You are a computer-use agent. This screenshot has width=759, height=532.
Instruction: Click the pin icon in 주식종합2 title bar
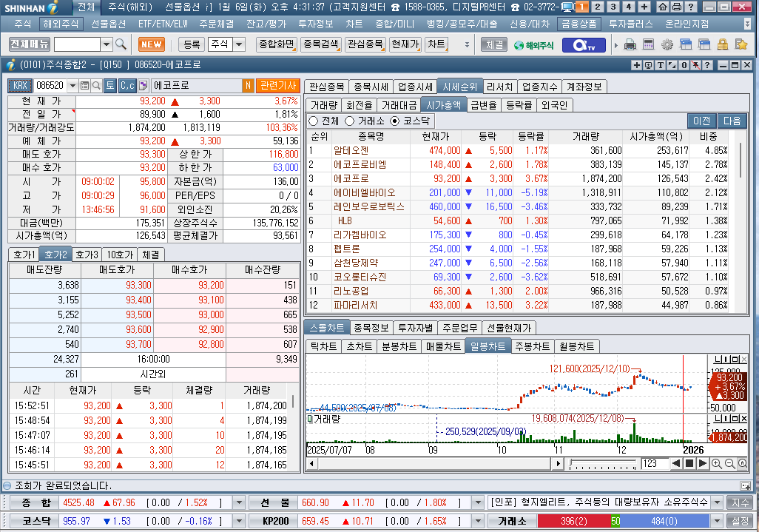[x=695, y=65]
